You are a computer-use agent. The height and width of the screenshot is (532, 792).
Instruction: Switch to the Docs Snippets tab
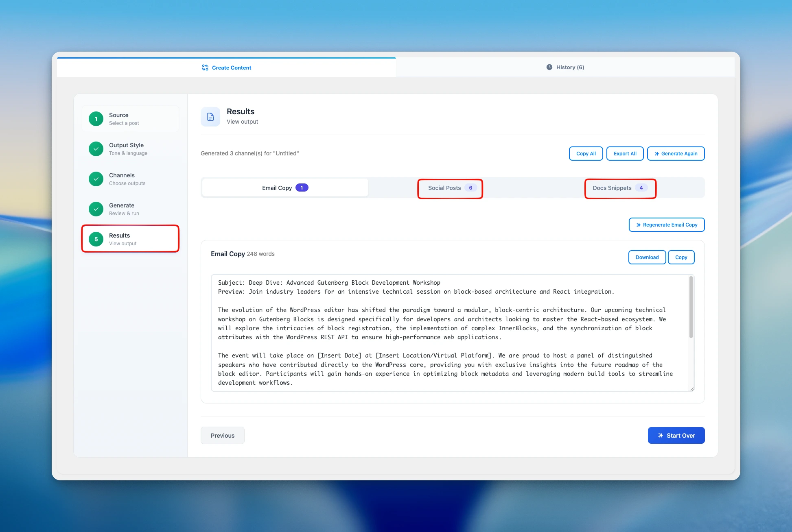(x=620, y=188)
